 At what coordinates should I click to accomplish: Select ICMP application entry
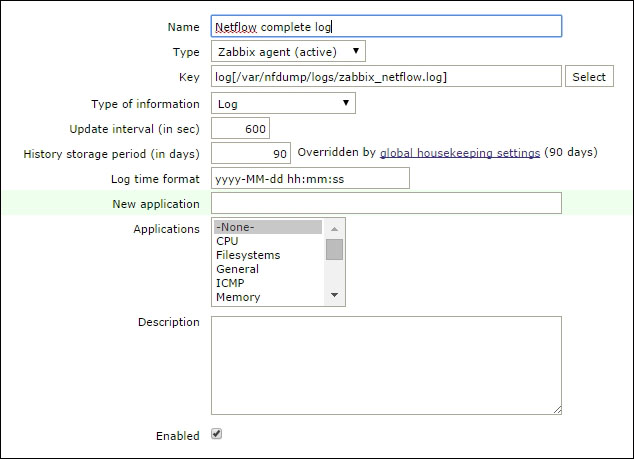[267, 283]
